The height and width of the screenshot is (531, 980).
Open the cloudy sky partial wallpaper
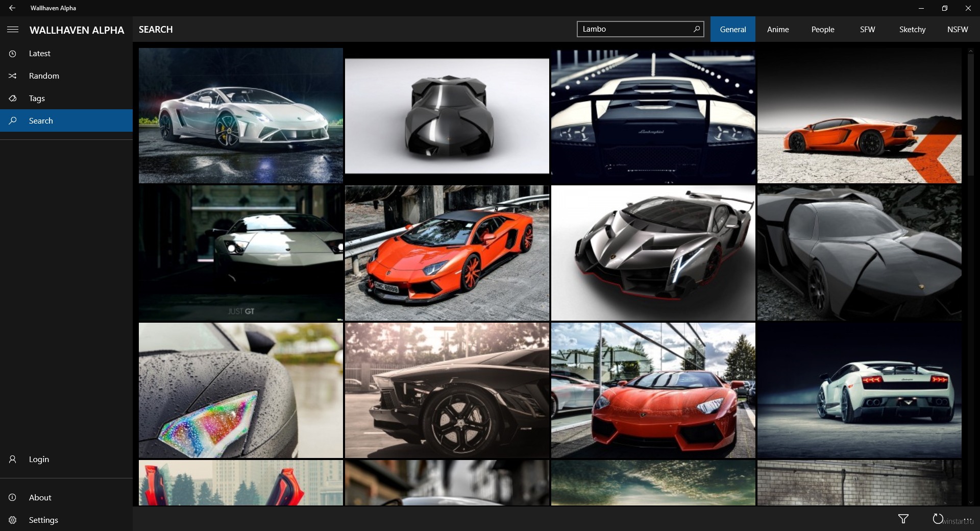tap(653, 483)
